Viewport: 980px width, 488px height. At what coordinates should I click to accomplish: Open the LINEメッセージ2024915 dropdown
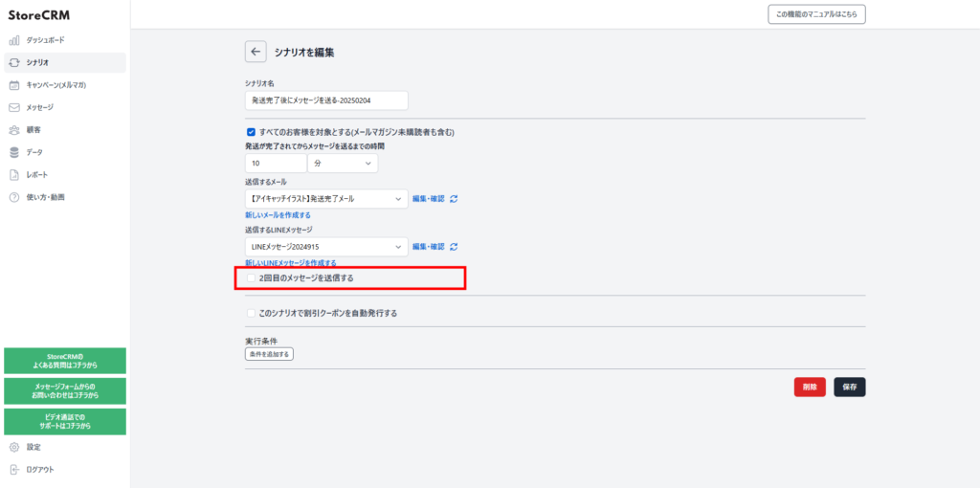(326, 247)
